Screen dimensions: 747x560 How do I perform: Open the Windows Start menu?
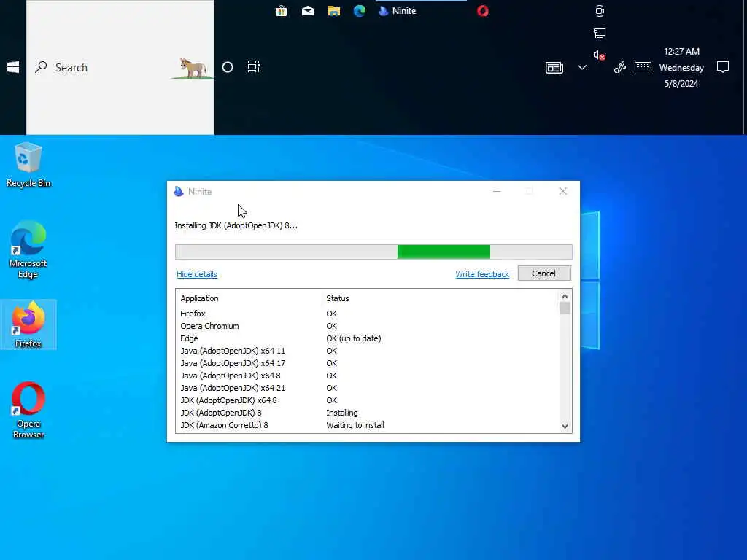(x=13, y=67)
